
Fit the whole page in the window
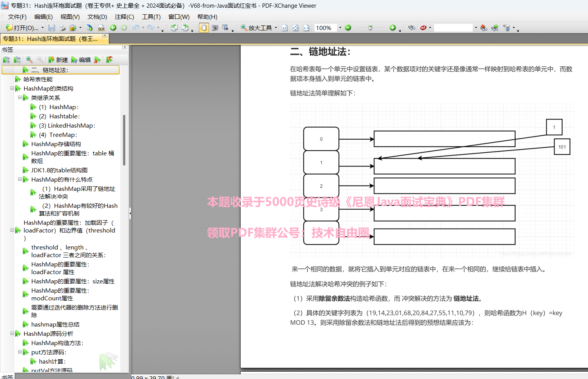[x=295, y=28]
